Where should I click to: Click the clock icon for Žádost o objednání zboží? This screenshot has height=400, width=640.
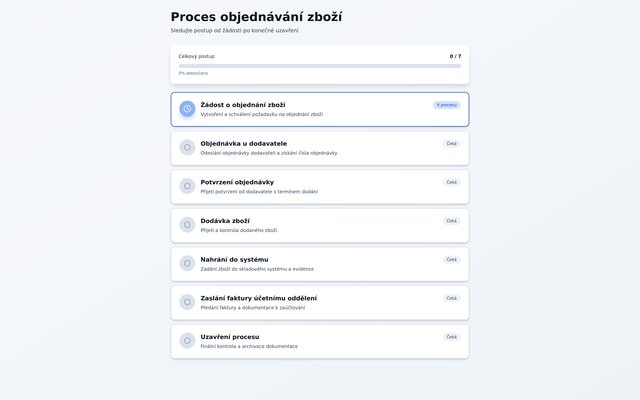[x=187, y=109]
